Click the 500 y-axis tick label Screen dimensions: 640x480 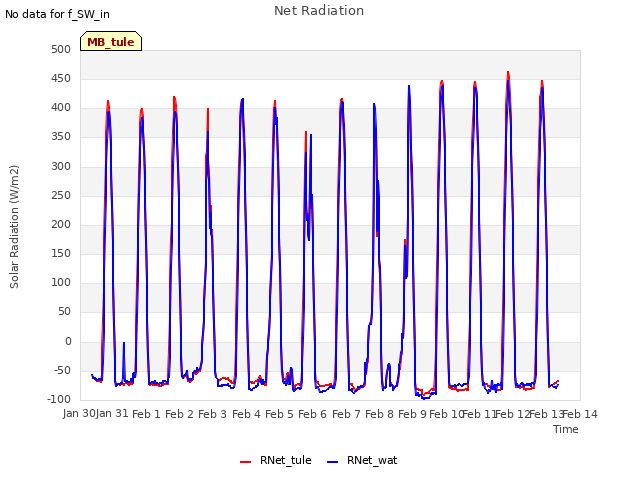pos(61,49)
